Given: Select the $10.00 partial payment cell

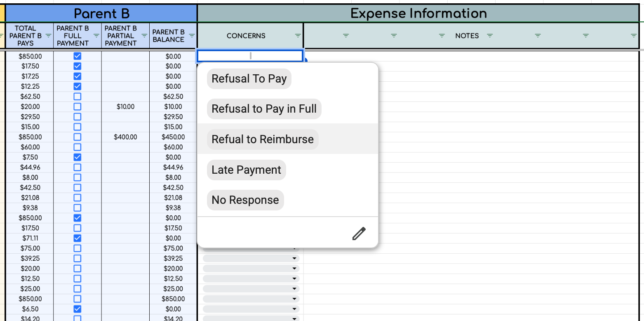Looking at the screenshot, I should [125, 106].
